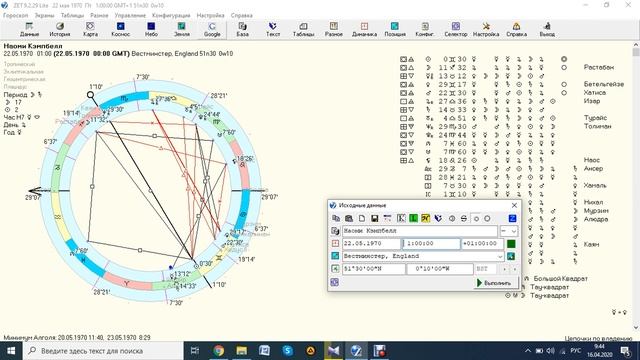Image resolution: width=640 pixels, height=360 pixels.
Task: Click the Выполнить button
Action: [496, 283]
